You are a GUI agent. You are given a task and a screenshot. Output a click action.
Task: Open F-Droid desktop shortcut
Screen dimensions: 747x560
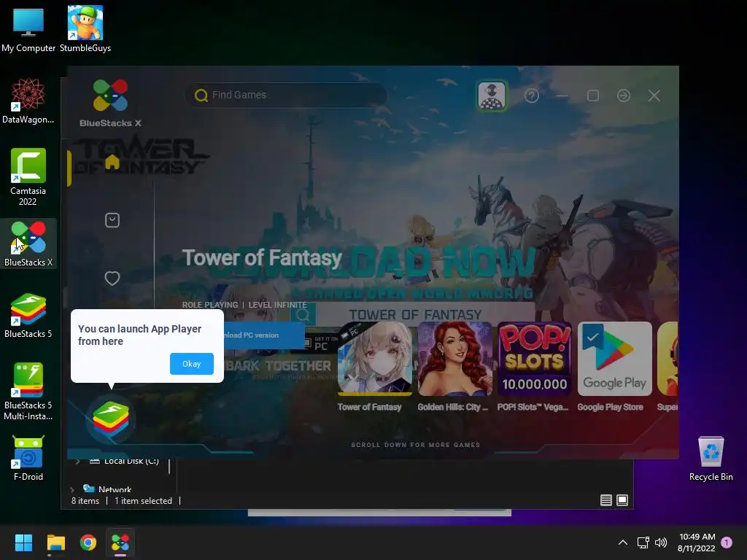point(28,458)
